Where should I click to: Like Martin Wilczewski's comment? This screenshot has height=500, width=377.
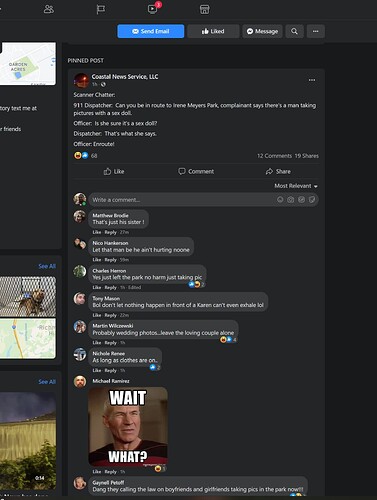97,343
